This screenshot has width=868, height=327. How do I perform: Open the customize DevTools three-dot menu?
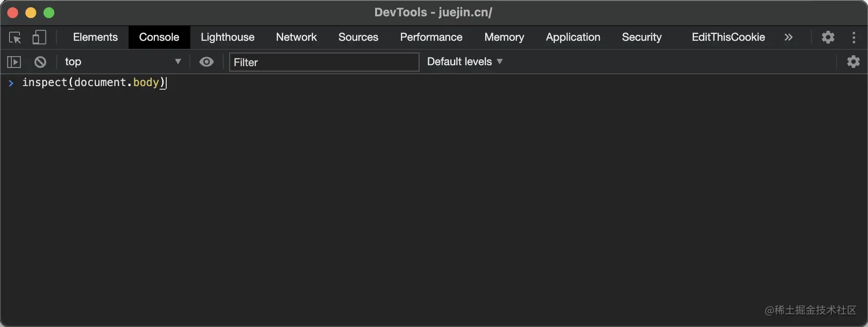click(854, 37)
